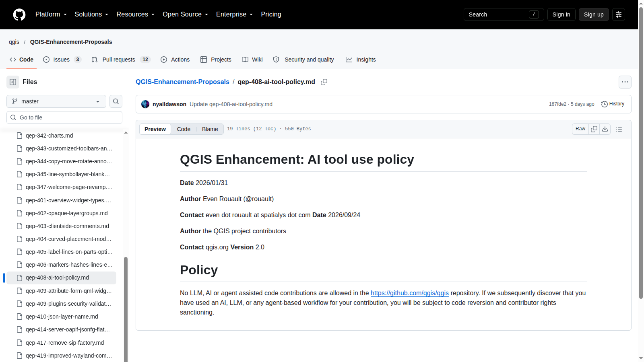Switch to Code view of file
The height and width of the screenshot is (362, 644).
(x=184, y=129)
